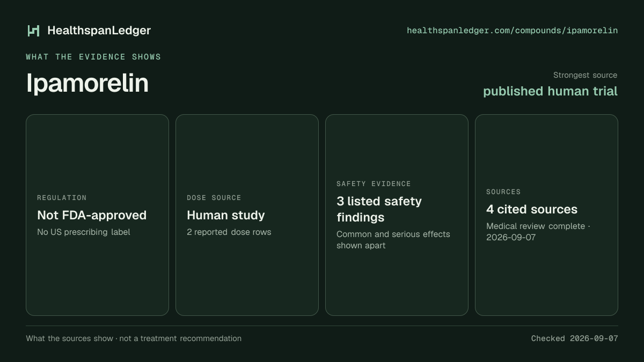Select '3 listed safety findings' heading
The image size is (644, 362).
coord(379,209)
